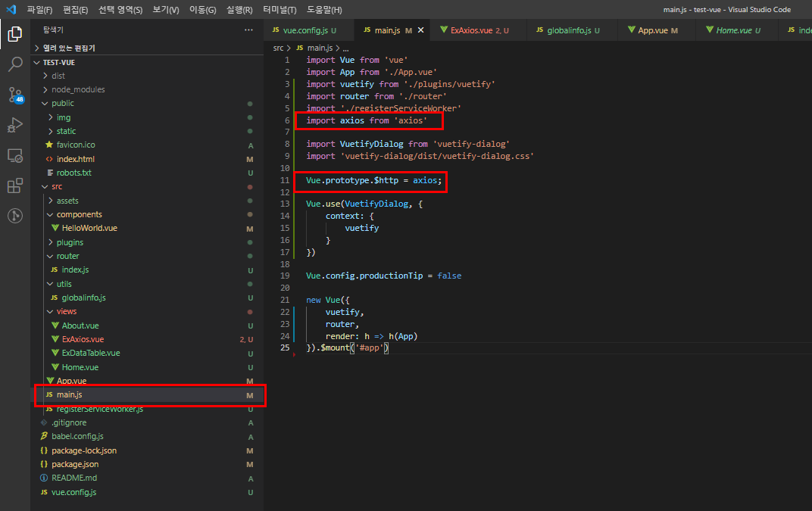Collapse the TEST-VUE root folder
Image resolution: width=812 pixels, height=511 pixels.
[147, 62]
